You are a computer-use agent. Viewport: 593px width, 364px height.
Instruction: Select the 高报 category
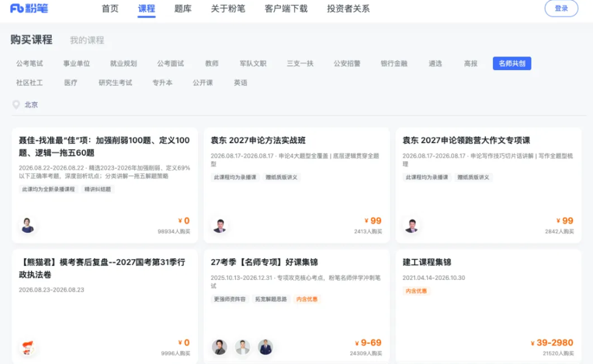point(470,63)
